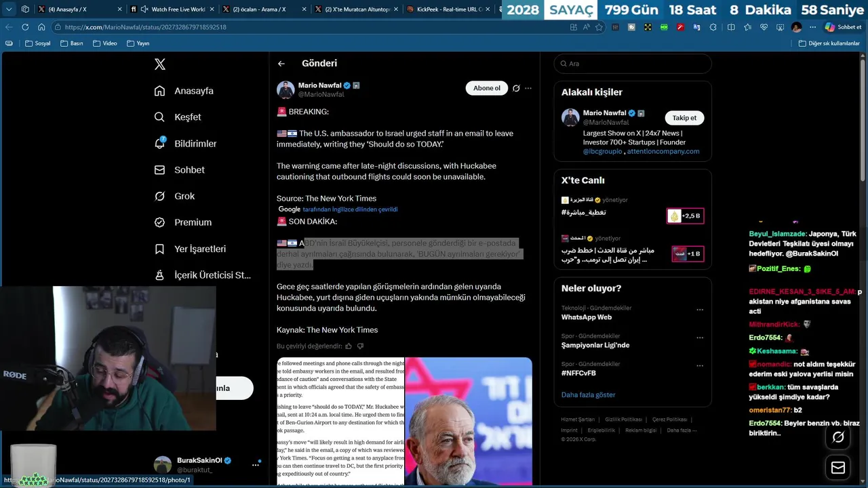Open Grok from the sidebar
The height and width of the screenshot is (488, 868).
(174, 196)
